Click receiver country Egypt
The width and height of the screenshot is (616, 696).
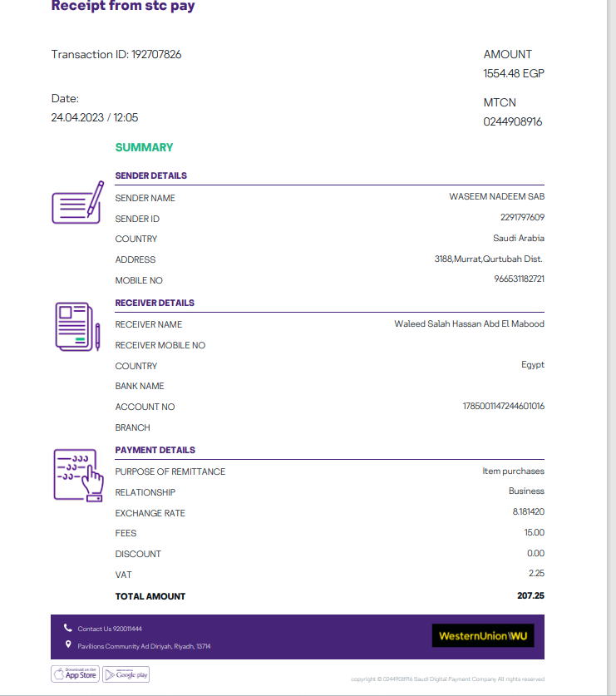[533, 365]
